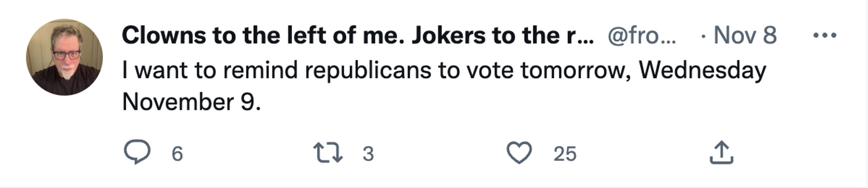Open the three-dot more options menu
The image size is (868, 188).
[x=824, y=35]
